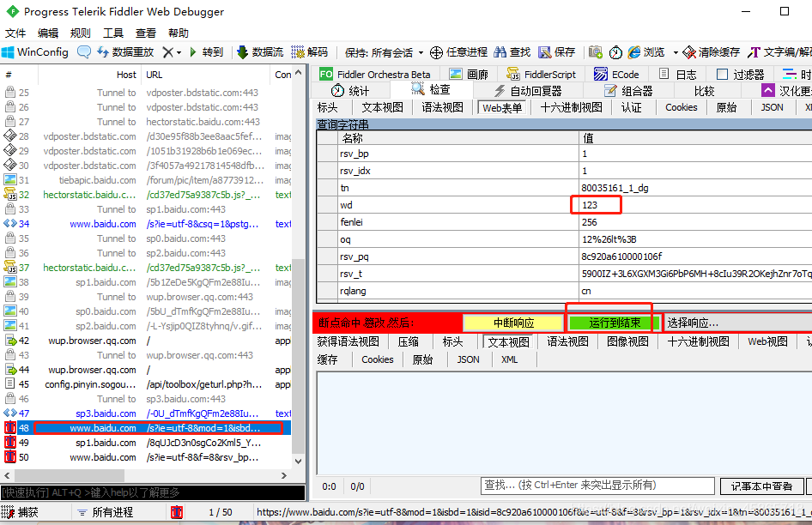Toggle the Filters (过滤器) checkbox tab
This screenshot has width=812, height=525.
[x=741, y=75]
